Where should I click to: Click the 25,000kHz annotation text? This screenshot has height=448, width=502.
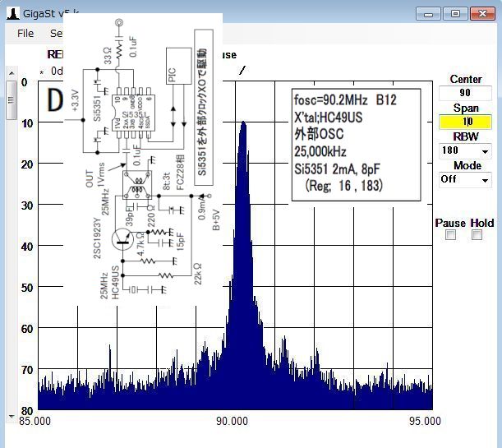(320, 151)
